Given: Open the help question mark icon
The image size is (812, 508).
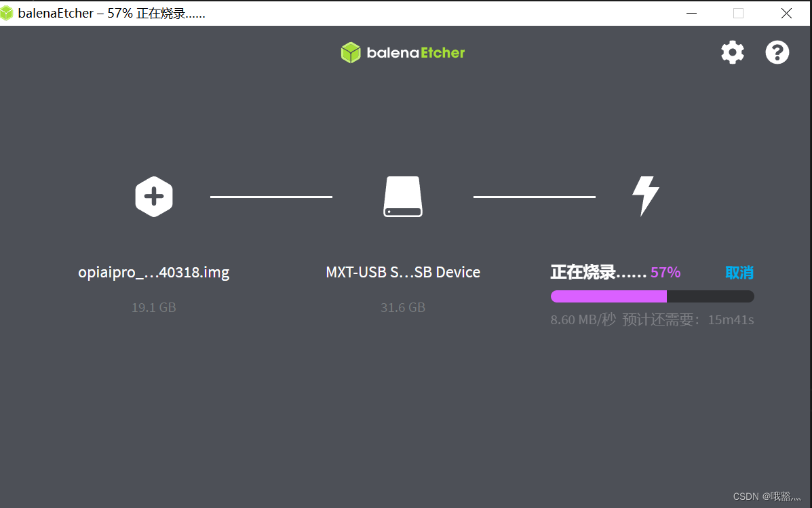Looking at the screenshot, I should [777, 52].
